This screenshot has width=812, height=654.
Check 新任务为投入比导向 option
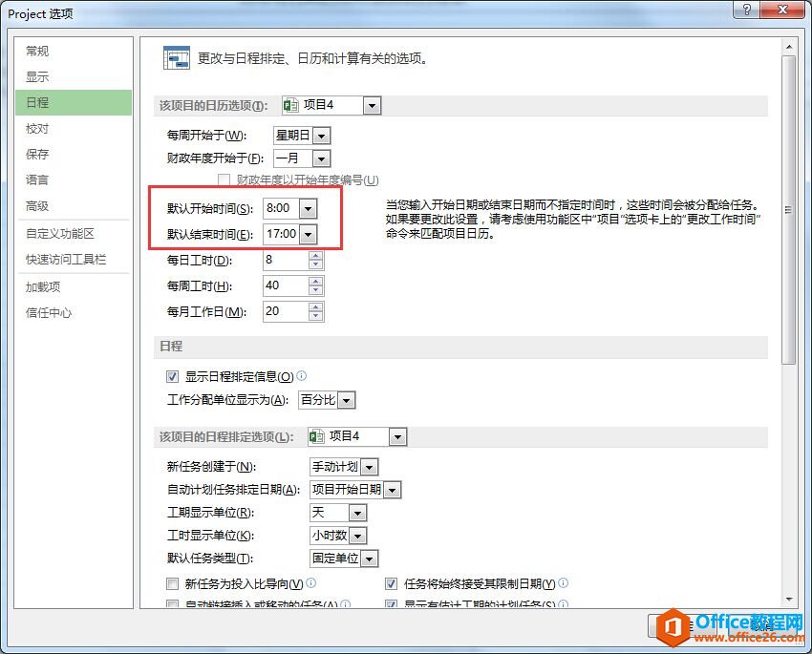(x=172, y=583)
